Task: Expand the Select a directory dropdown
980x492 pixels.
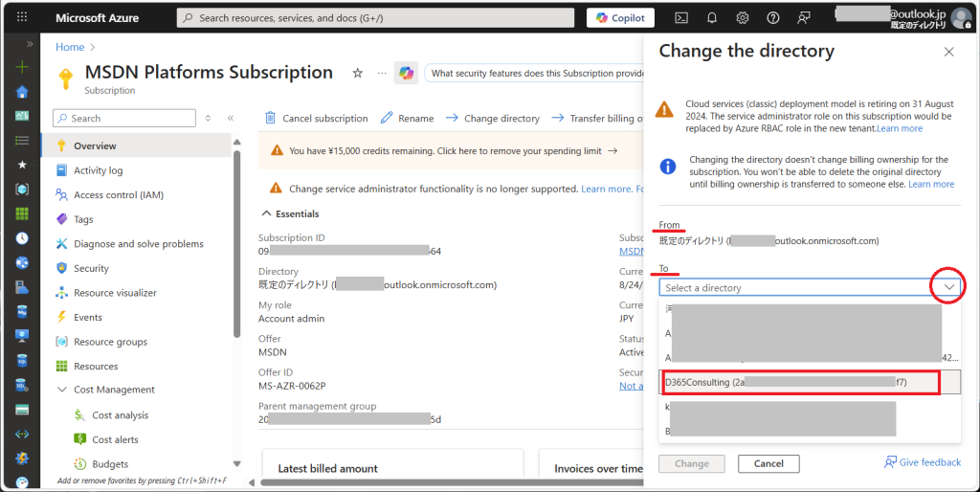Action: pyautogui.click(x=948, y=287)
